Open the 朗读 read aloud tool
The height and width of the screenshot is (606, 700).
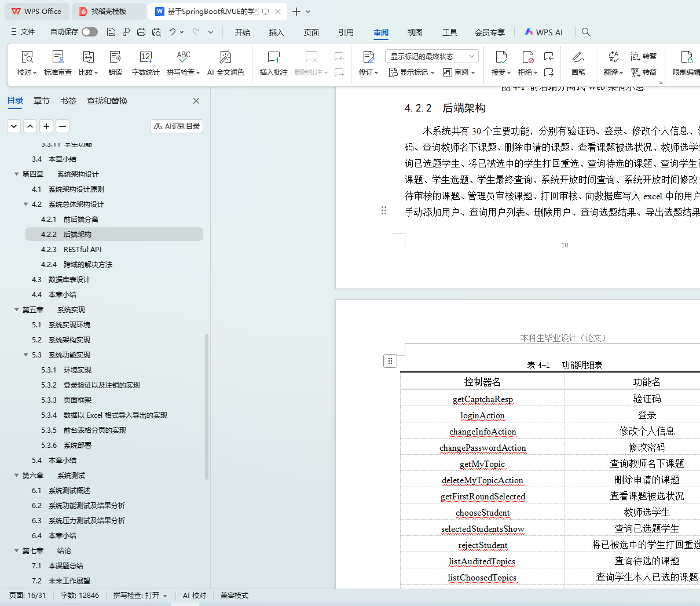point(115,57)
